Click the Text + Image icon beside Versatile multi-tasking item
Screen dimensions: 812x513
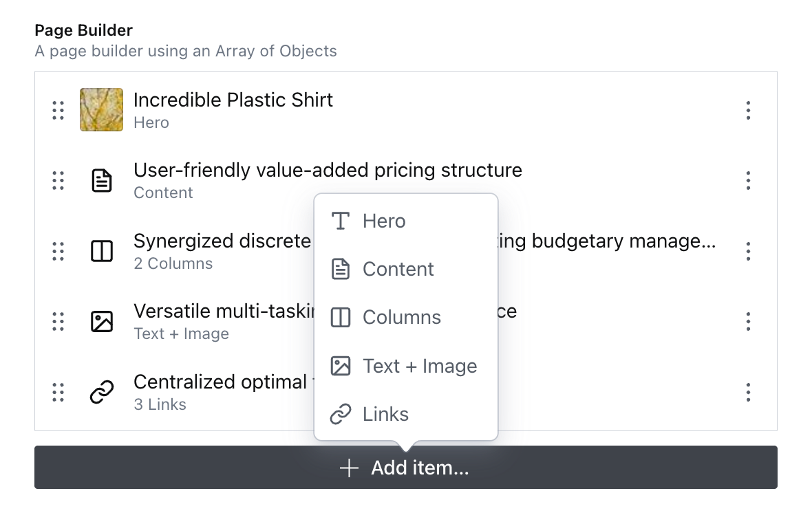pos(101,321)
